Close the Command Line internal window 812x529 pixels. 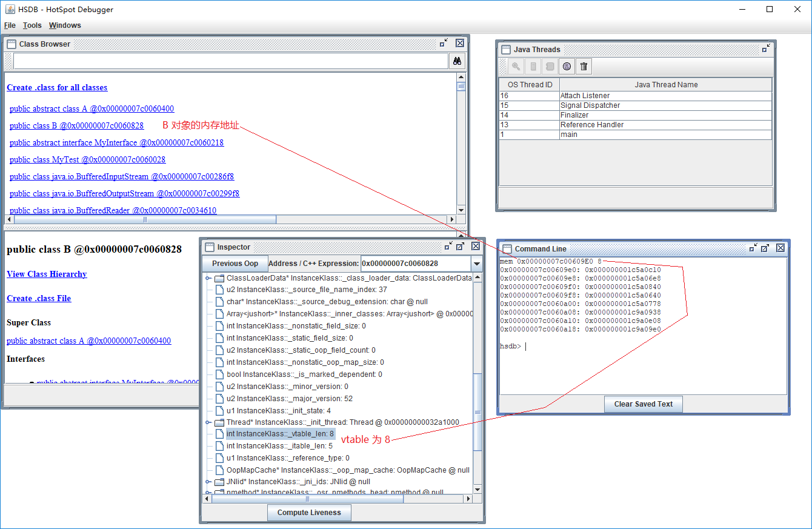pos(780,248)
